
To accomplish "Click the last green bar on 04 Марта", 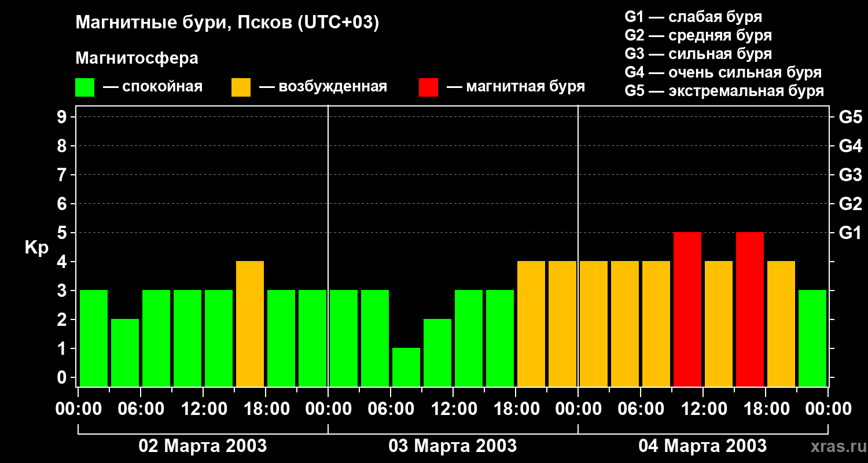I will 812,338.
